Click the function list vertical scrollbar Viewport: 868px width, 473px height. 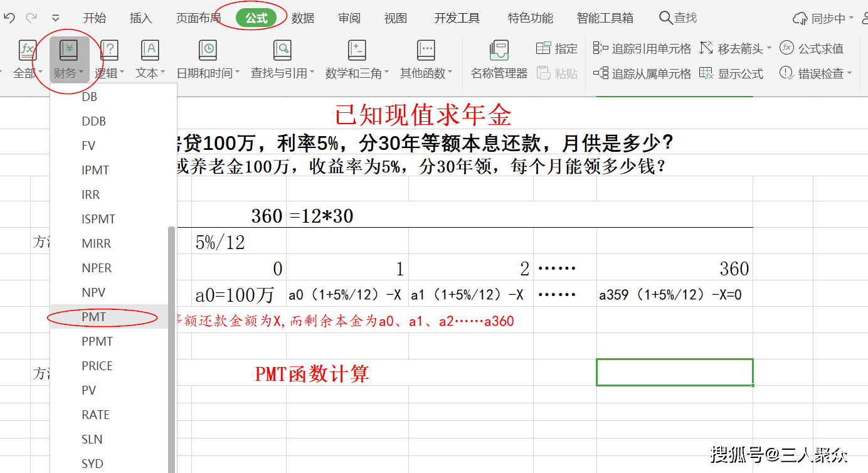tap(171, 345)
